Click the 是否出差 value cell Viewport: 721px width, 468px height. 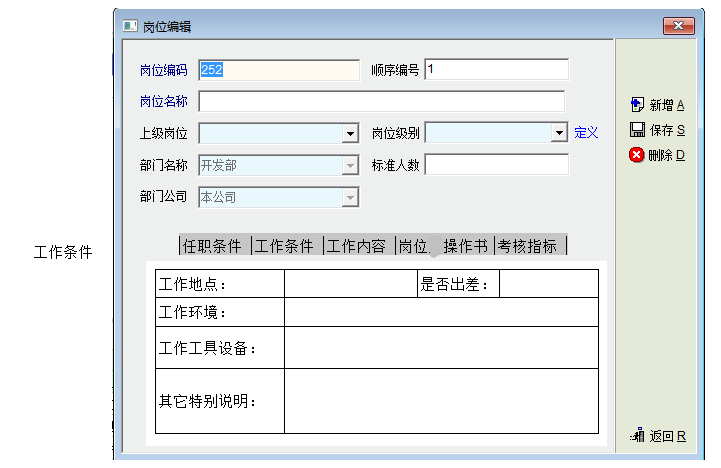coord(548,284)
